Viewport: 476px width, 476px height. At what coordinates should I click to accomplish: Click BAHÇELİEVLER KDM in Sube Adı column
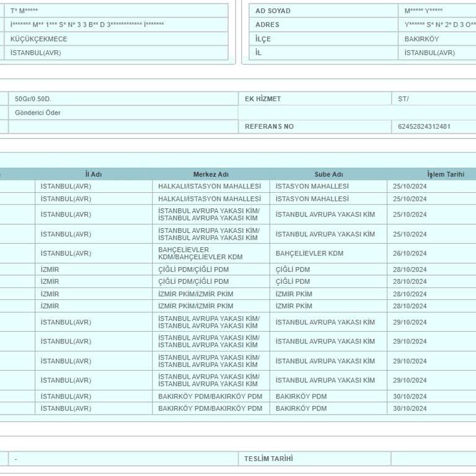click(x=309, y=253)
